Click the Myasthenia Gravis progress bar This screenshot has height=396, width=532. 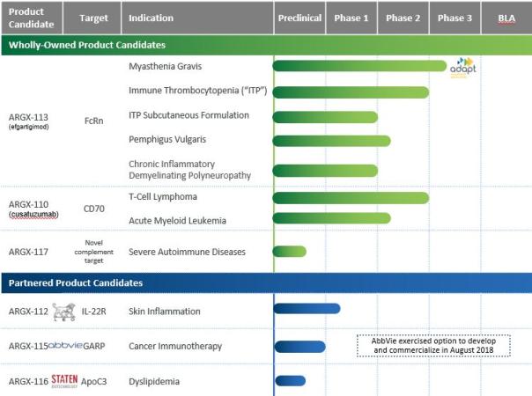(359, 66)
